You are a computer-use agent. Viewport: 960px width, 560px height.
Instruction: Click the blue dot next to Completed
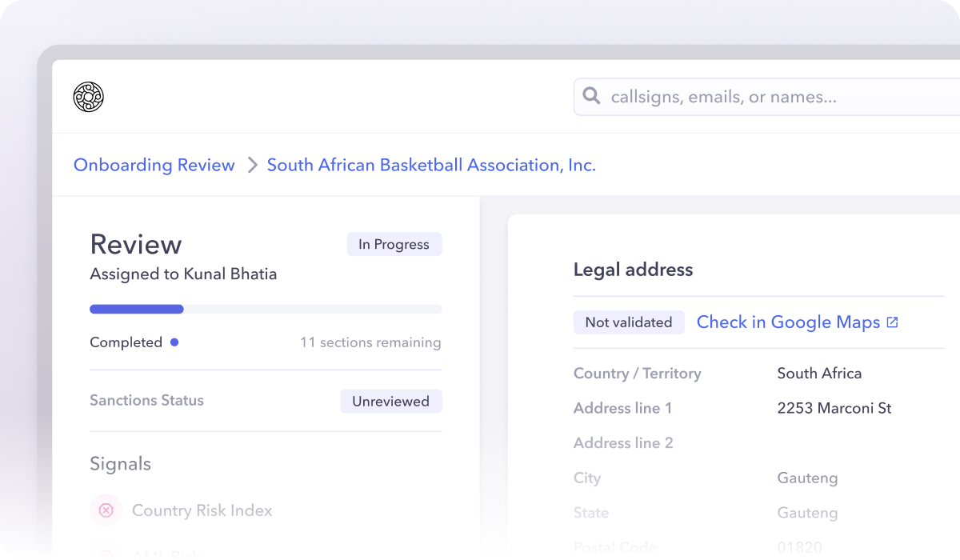[174, 342]
